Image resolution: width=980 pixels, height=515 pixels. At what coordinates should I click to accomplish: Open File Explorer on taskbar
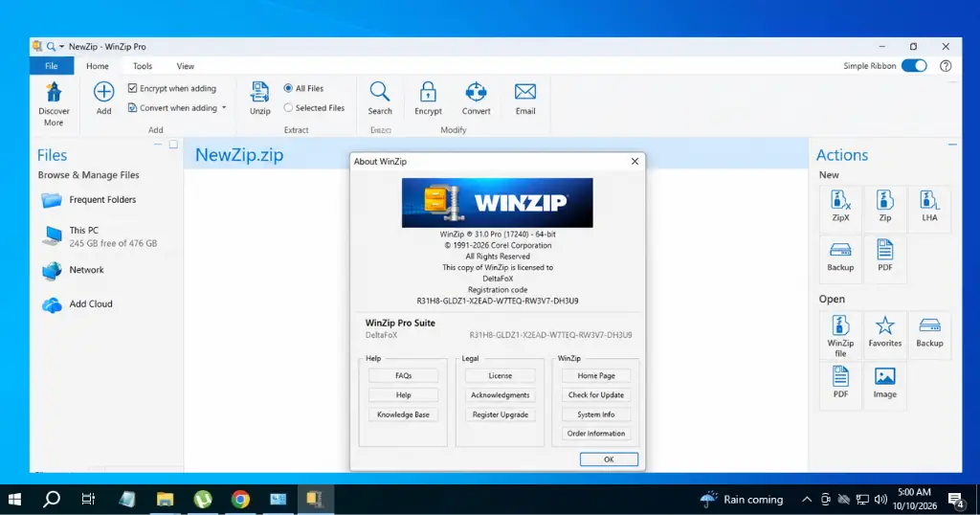coord(165,499)
